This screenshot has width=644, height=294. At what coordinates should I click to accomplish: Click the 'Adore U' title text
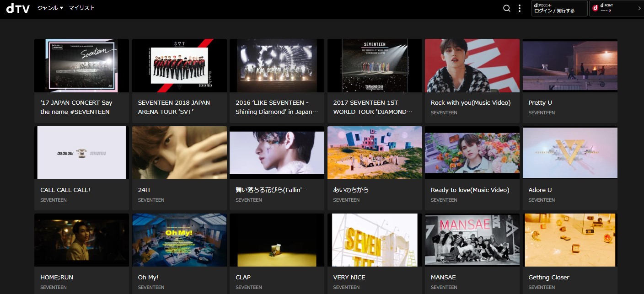540,190
